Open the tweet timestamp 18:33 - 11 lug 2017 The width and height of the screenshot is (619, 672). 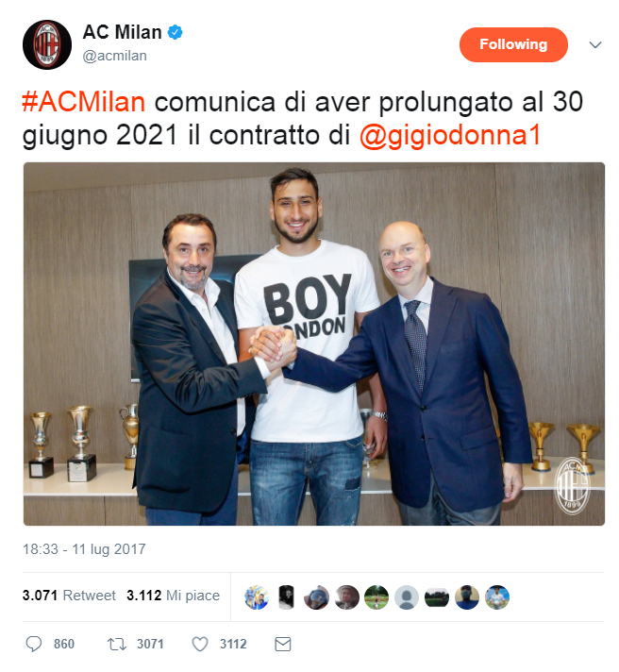pyautogui.click(x=84, y=549)
